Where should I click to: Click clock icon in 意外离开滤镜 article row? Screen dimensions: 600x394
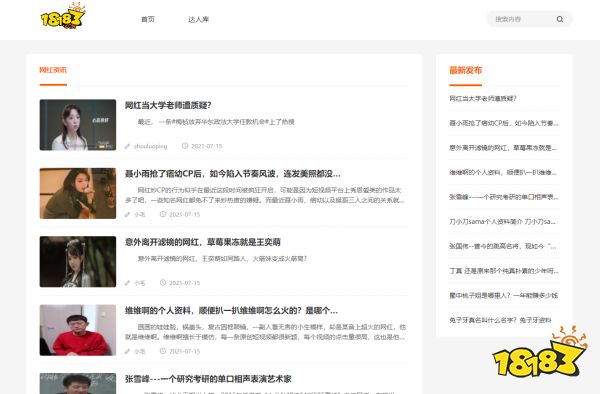tap(163, 283)
